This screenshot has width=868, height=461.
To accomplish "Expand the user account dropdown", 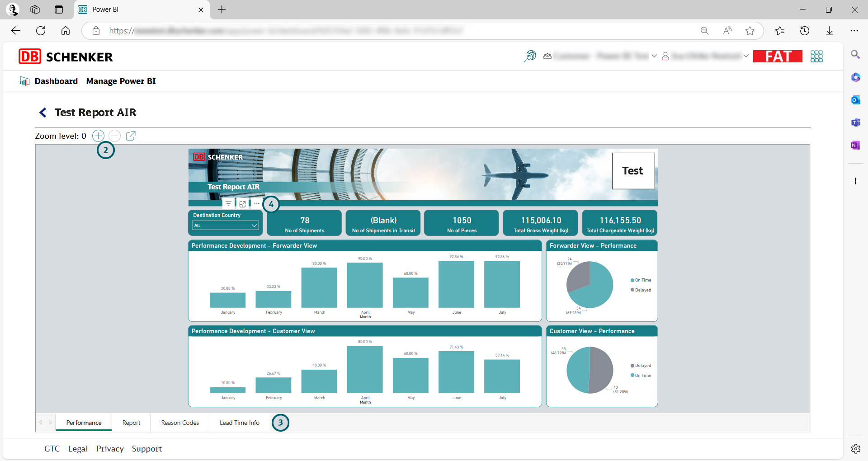I will (x=746, y=56).
